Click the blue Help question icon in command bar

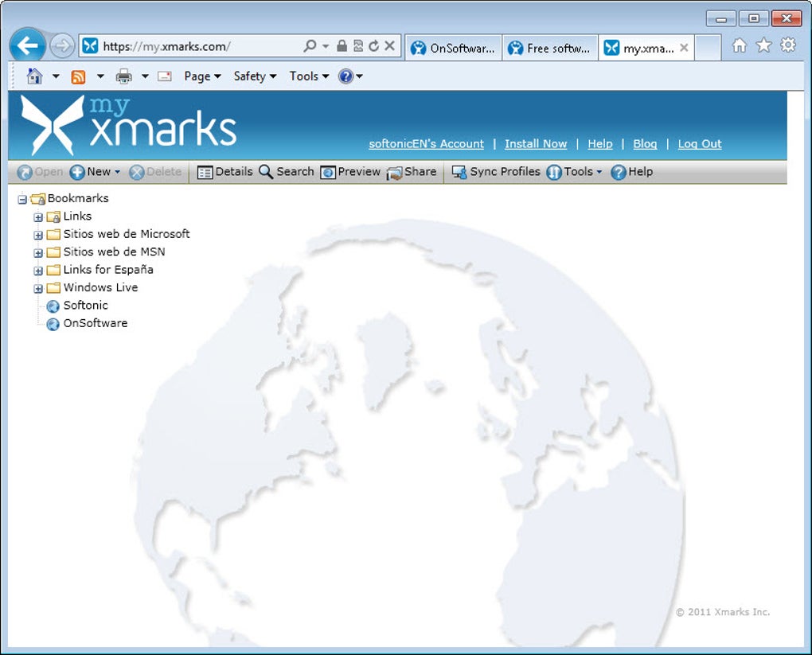coord(345,76)
